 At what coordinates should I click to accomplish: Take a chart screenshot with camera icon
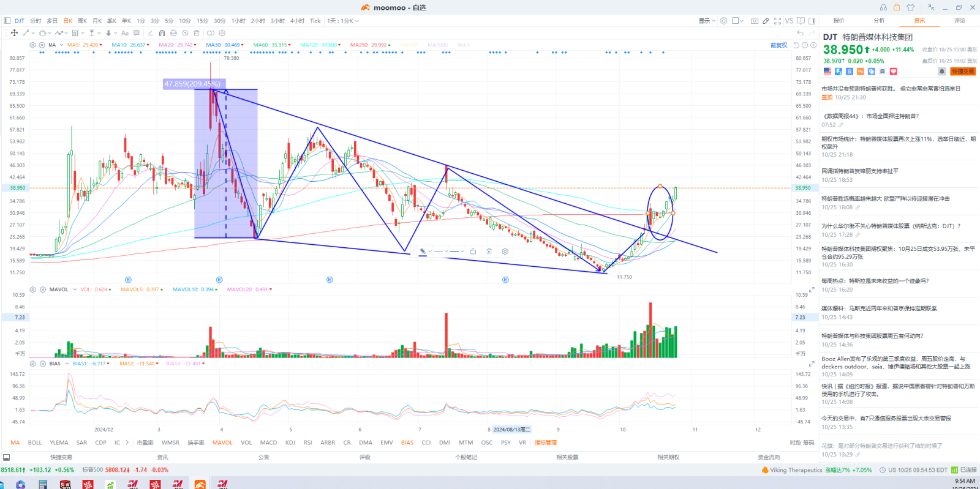755,21
